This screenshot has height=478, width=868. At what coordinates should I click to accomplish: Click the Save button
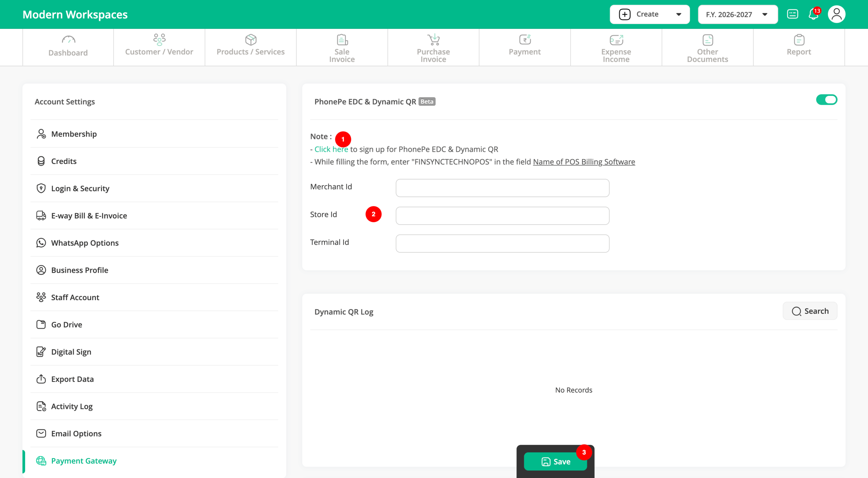tap(555, 461)
